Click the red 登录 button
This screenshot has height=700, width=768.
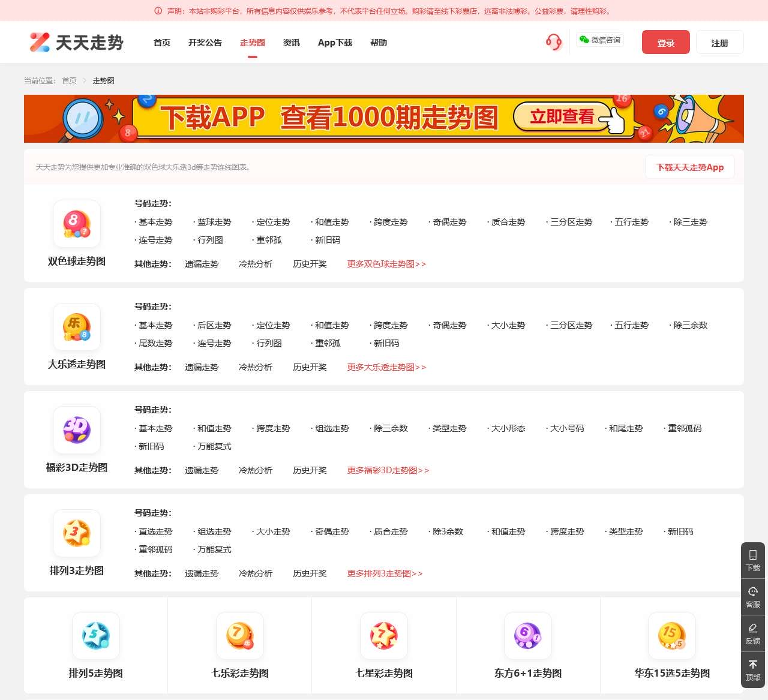(666, 42)
